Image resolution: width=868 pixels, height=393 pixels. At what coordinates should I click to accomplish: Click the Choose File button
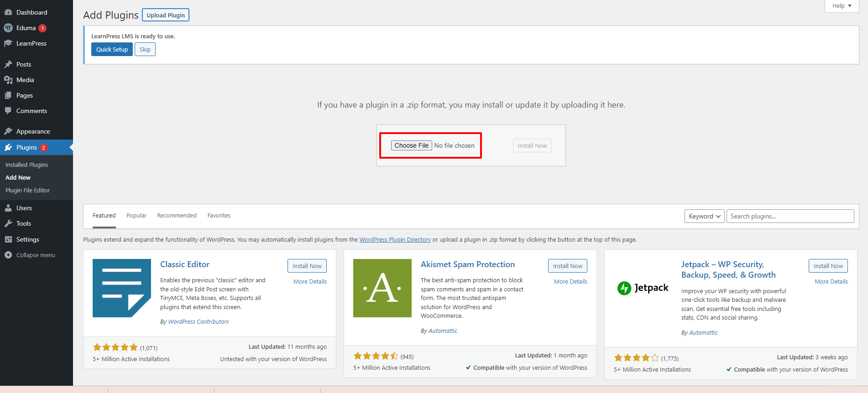tap(412, 145)
